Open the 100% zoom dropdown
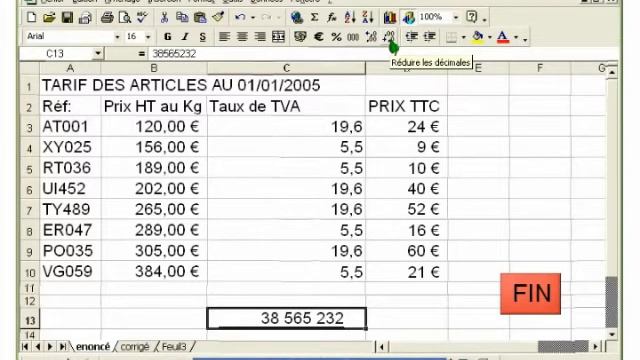 point(456,18)
